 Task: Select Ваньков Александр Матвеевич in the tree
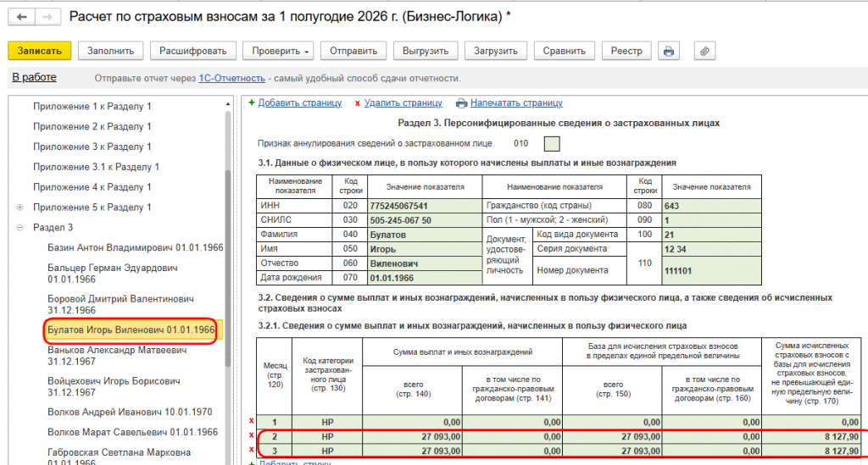click(117, 356)
